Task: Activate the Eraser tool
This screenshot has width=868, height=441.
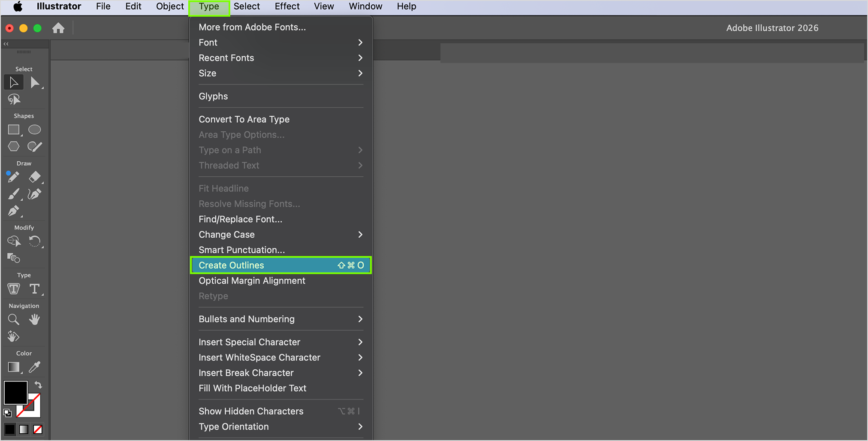Action: point(35,177)
